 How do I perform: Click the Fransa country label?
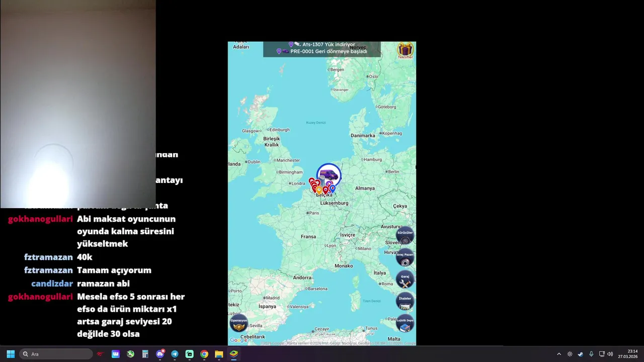[x=308, y=236]
